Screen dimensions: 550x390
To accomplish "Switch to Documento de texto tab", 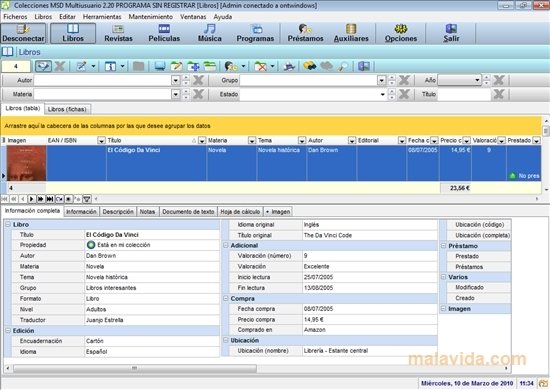I will point(188,211).
